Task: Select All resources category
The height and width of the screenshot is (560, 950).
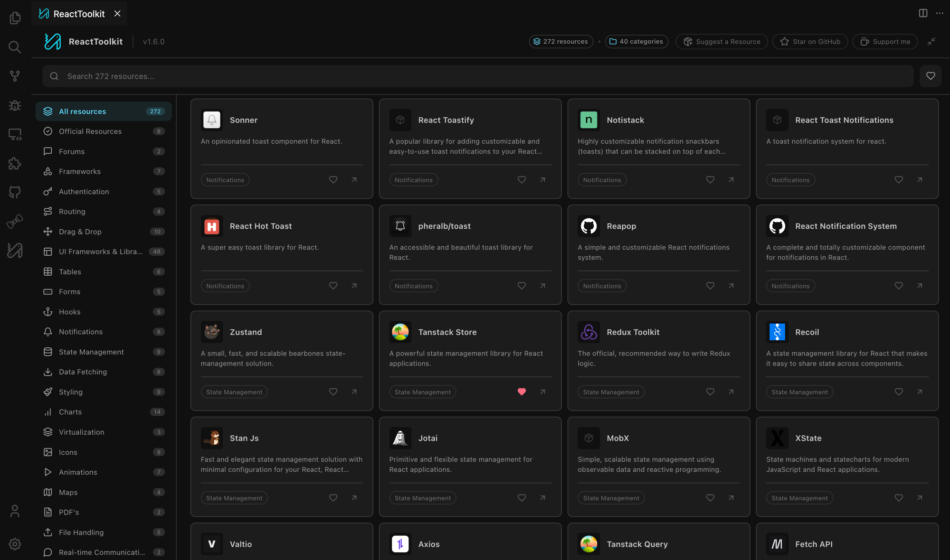Action: (x=104, y=112)
